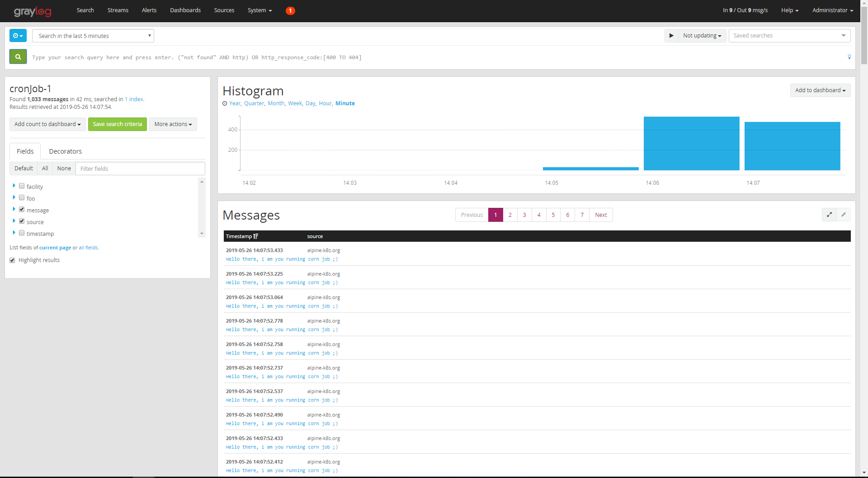Open the notification badge showing 1

pos(290,10)
